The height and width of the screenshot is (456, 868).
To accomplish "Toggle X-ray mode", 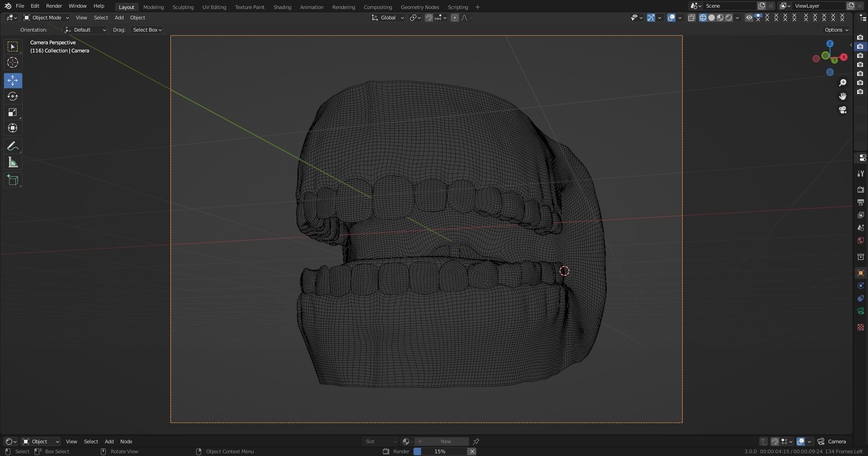I will coord(691,18).
